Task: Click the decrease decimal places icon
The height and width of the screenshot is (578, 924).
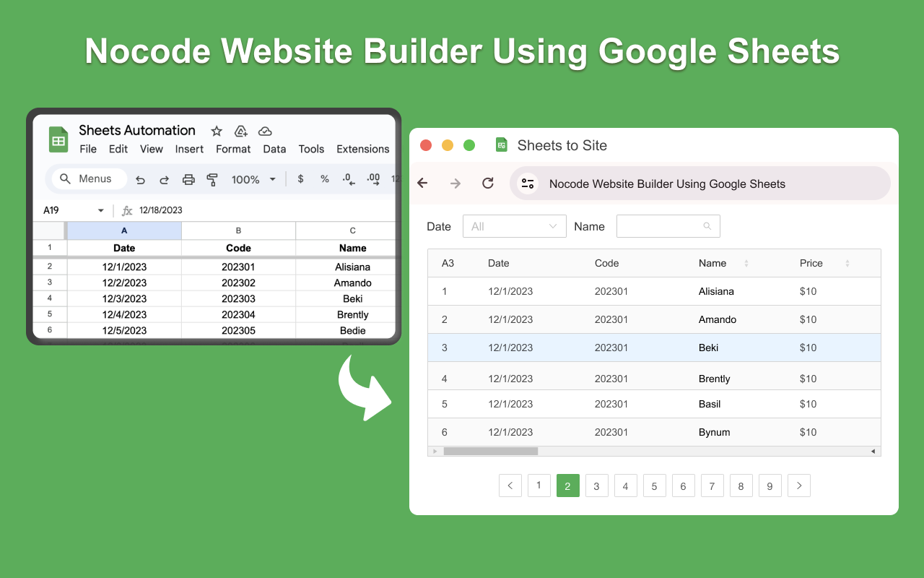Action: [349, 179]
